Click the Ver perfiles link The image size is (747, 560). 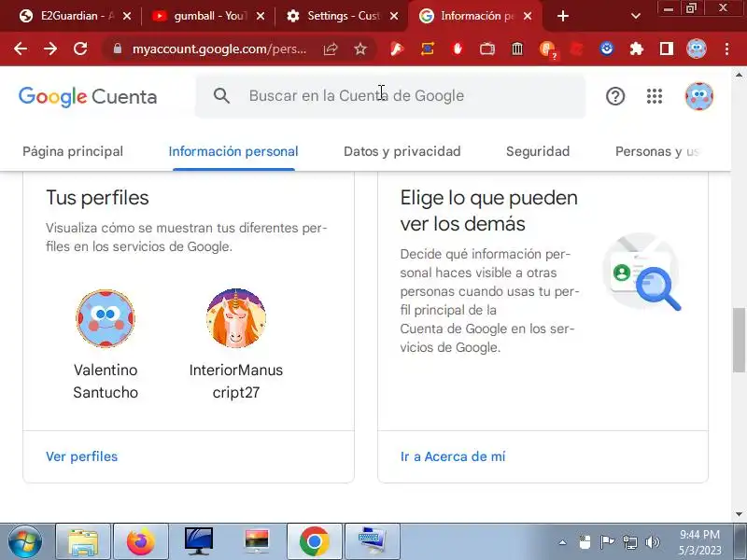point(82,456)
